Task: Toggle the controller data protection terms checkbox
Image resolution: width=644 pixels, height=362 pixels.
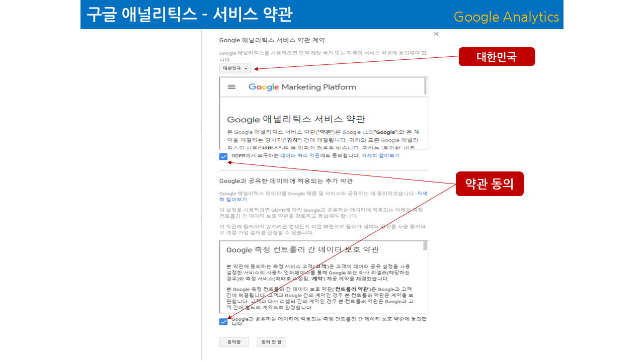Action: tap(223, 322)
